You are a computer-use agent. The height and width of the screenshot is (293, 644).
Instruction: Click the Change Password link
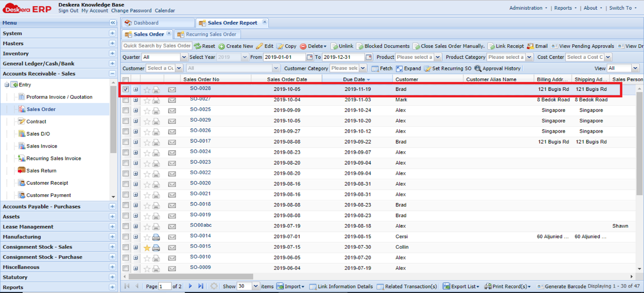pyautogui.click(x=131, y=11)
